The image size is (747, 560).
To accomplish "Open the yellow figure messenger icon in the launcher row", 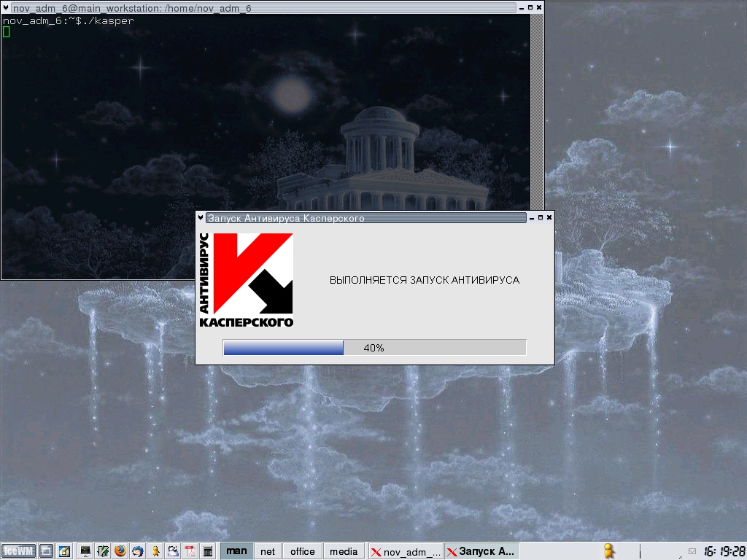I will 155,551.
